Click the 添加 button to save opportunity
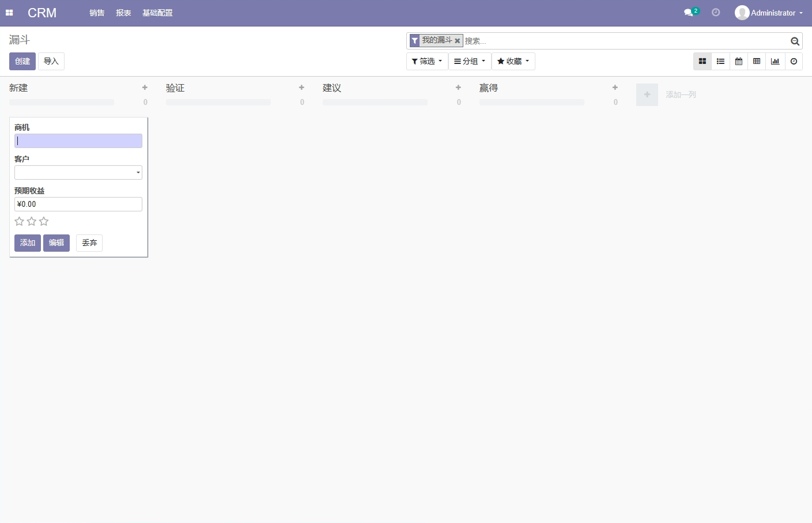812x523 pixels. pos(27,242)
